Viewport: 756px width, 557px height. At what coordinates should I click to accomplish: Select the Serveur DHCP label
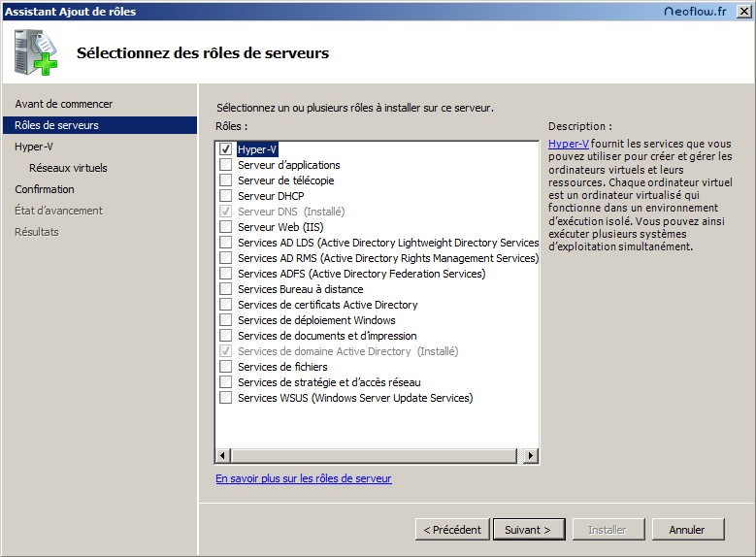(271, 196)
